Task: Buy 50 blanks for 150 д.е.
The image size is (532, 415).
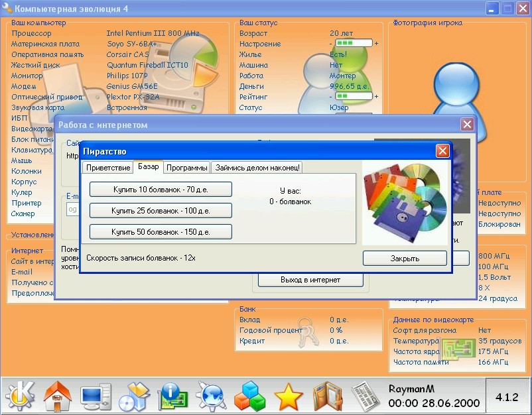Action: click(161, 232)
